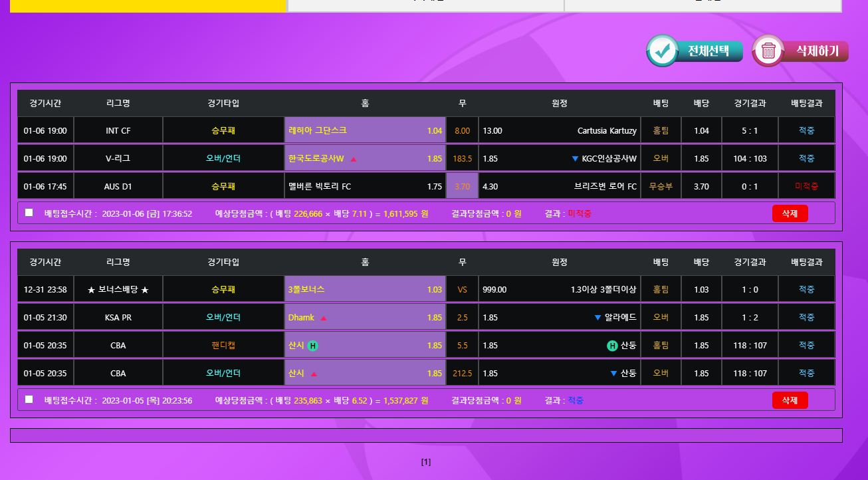The height and width of the screenshot is (480, 868).
Task: Click the check mark icon on 전체선택
Action: click(x=662, y=51)
